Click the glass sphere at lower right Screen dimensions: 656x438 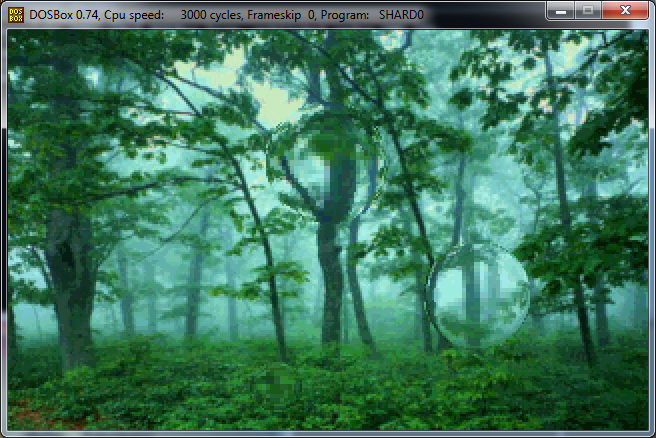(479, 296)
